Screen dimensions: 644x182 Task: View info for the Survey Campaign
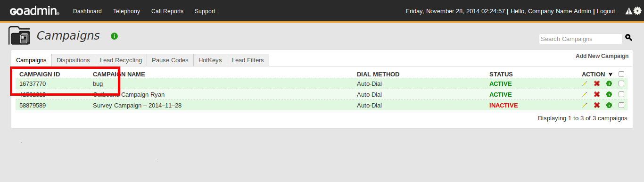609,105
